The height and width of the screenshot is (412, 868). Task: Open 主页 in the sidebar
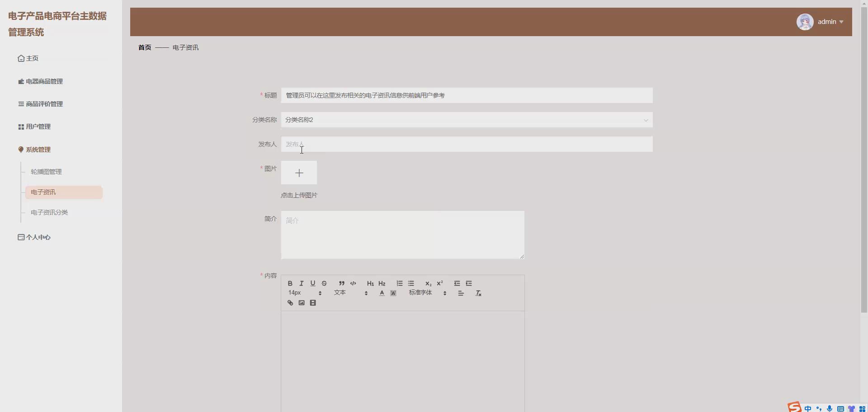pos(28,58)
